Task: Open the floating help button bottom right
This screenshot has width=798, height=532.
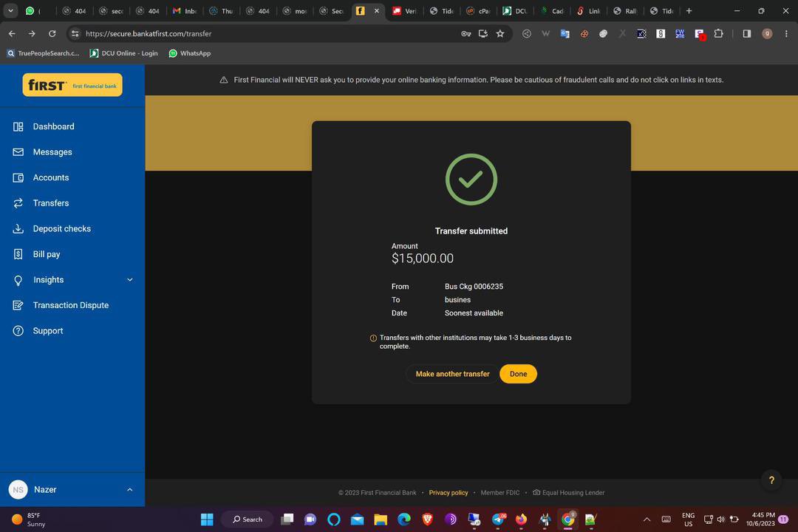Action: click(x=771, y=480)
